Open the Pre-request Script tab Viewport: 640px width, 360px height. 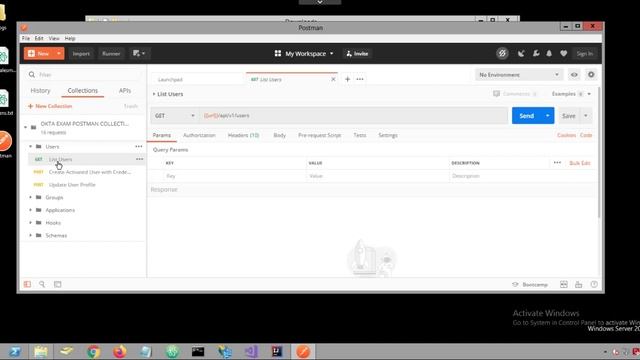320,135
